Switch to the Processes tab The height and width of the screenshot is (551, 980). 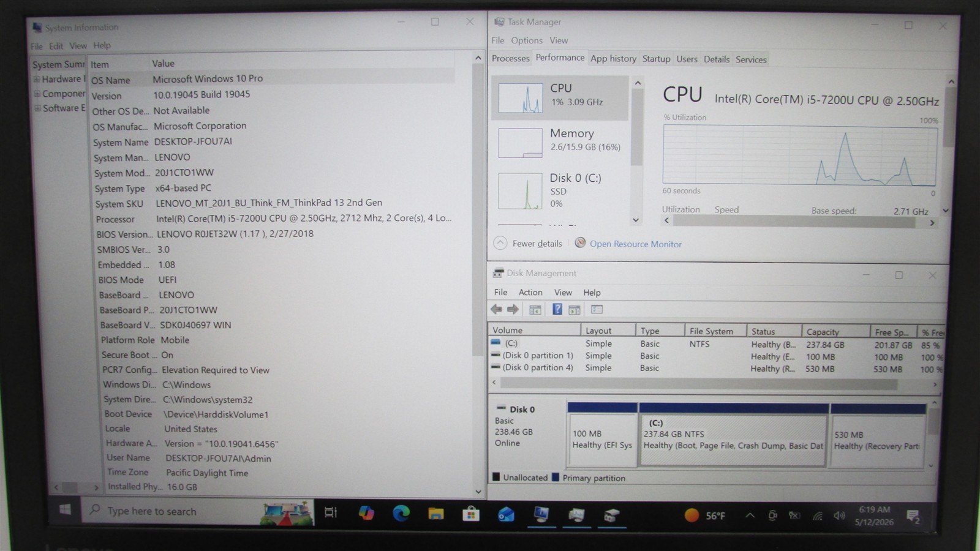point(510,59)
